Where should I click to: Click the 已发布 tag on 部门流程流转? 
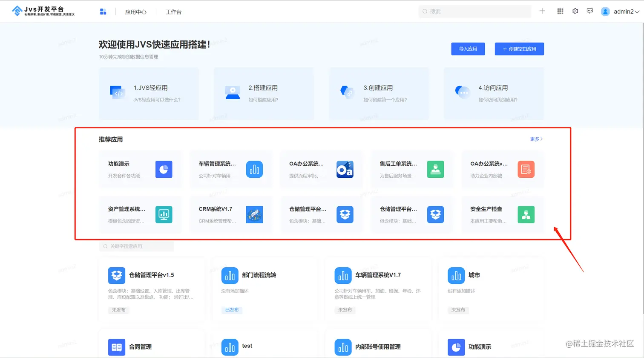(x=232, y=310)
